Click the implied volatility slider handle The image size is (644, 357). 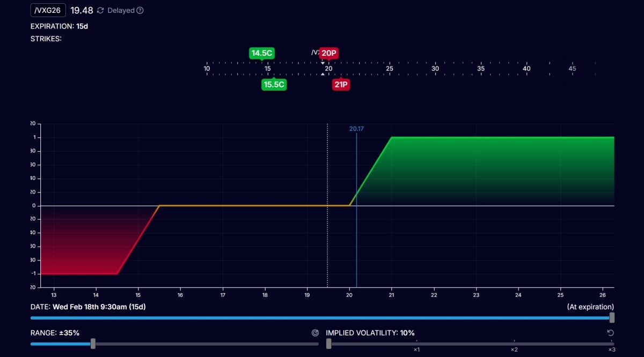pyautogui.click(x=328, y=344)
